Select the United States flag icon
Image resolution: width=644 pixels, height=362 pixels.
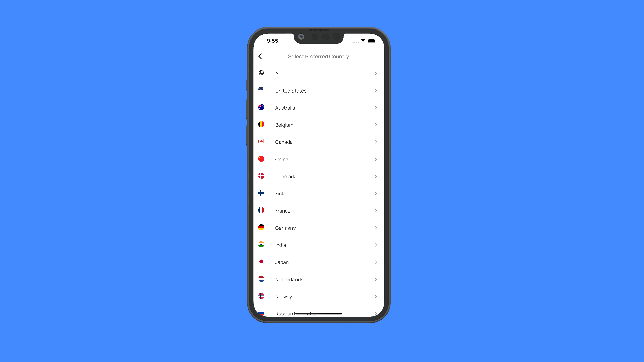pos(261,90)
